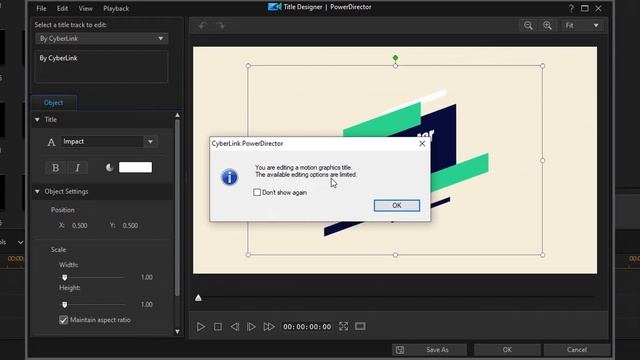Screen dimensions: 640x360
Task: Click the X position value 0.500
Action: tap(80, 225)
